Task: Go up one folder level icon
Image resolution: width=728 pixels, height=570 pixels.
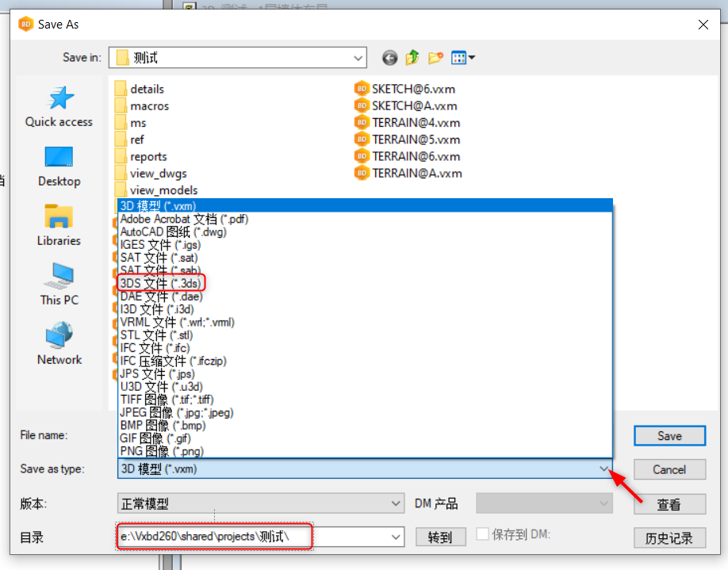Action: tap(412, 58)
